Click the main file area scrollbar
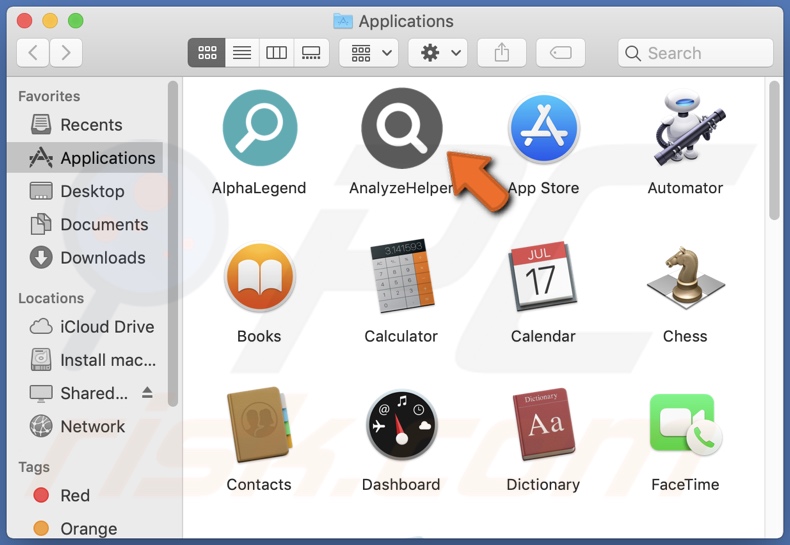This screenshot has height=545, width=790. click(774, 151)
